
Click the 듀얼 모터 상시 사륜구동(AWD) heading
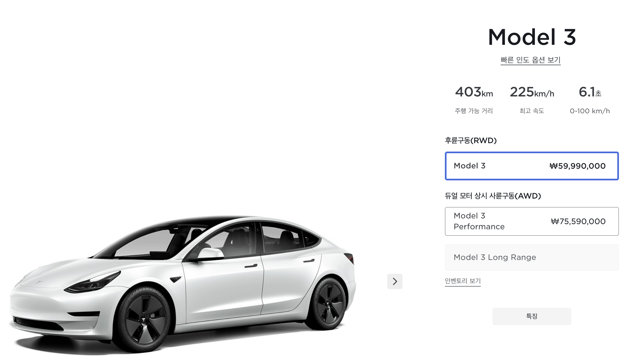[x=493, y=196]
